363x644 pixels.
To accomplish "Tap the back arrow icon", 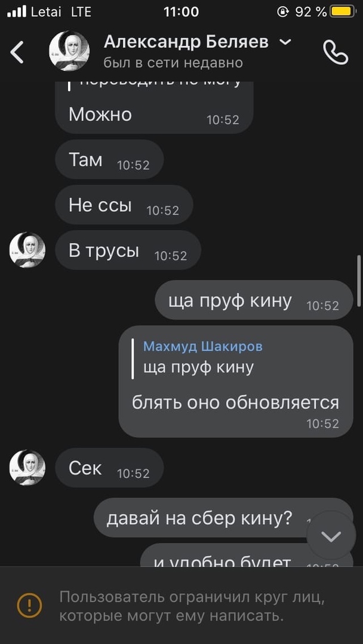I will click(17, 52).
